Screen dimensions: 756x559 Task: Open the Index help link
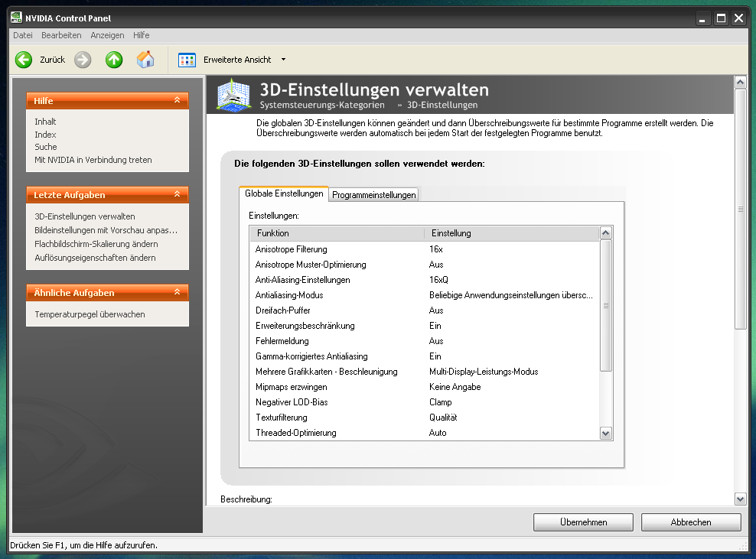45,135
